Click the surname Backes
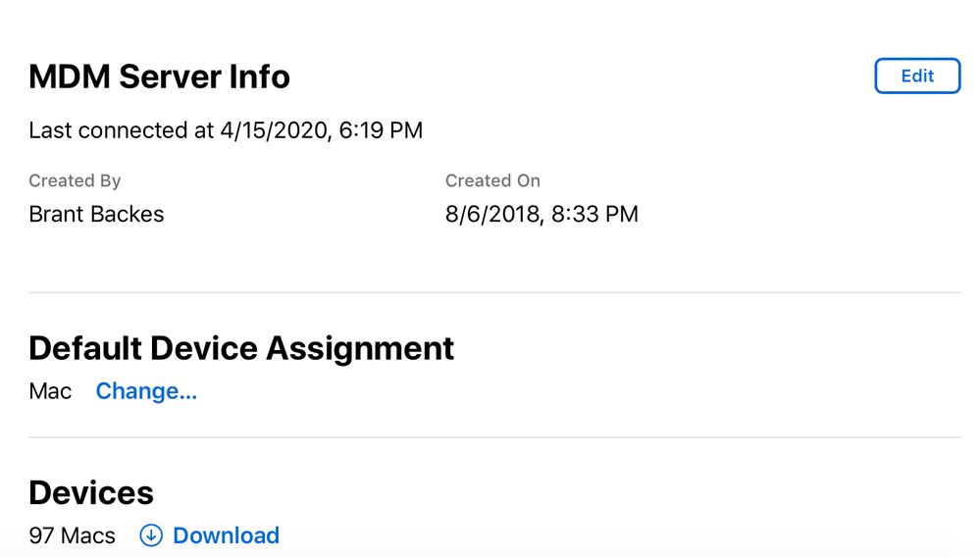This screenshot has height=557, width=980. (127, 214)
